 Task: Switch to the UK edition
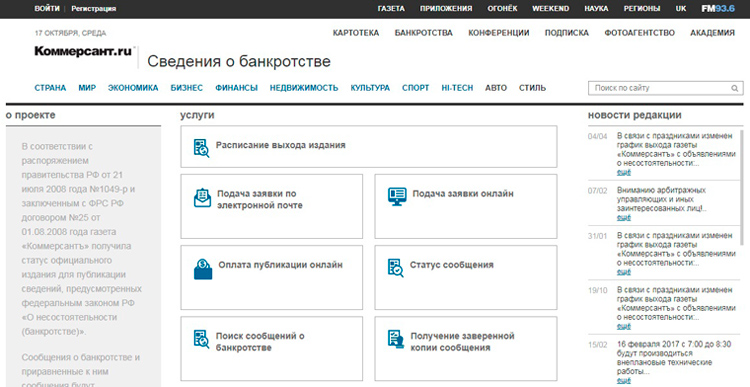coord(681,9)
